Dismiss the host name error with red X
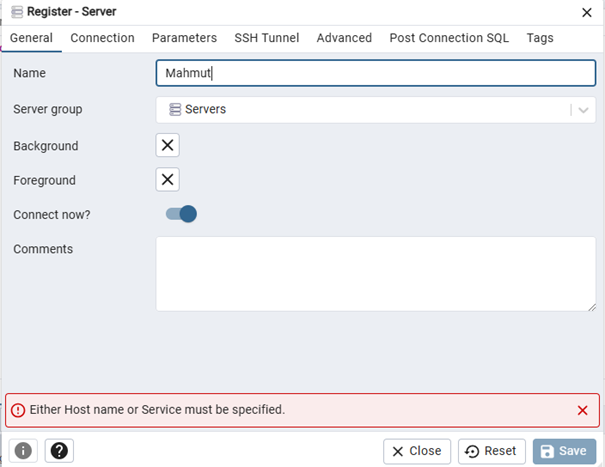 tap(583, 410)
